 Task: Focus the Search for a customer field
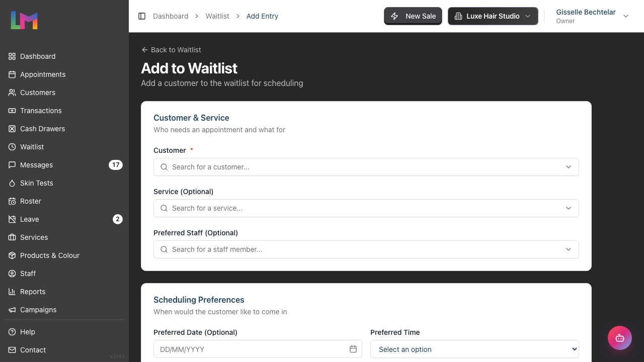pos(366,167)
